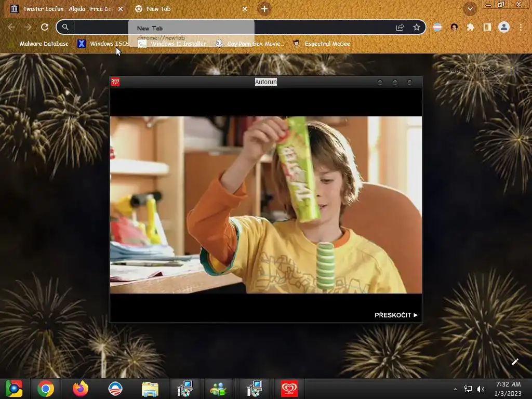Screen dimensions: 532x399
Task: Click PŘESKOČIT to skip the video
Action: point(396,315)
